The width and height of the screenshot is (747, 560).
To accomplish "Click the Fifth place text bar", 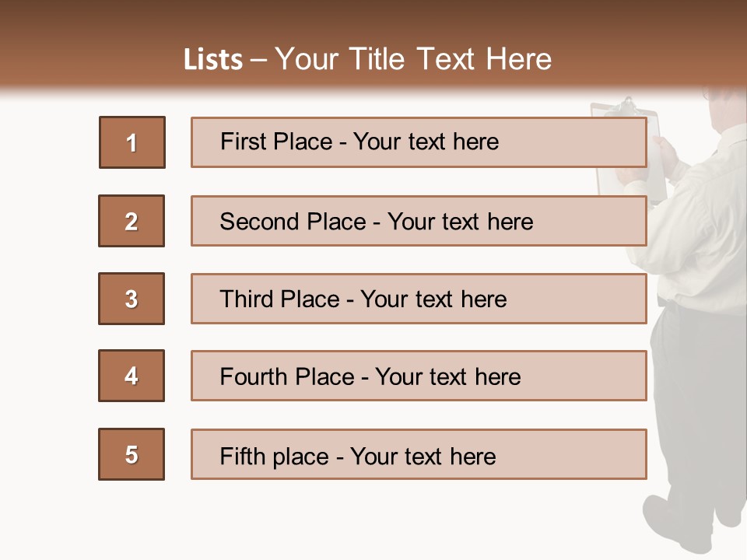I will pyautogui.click(x=419, y=454).
